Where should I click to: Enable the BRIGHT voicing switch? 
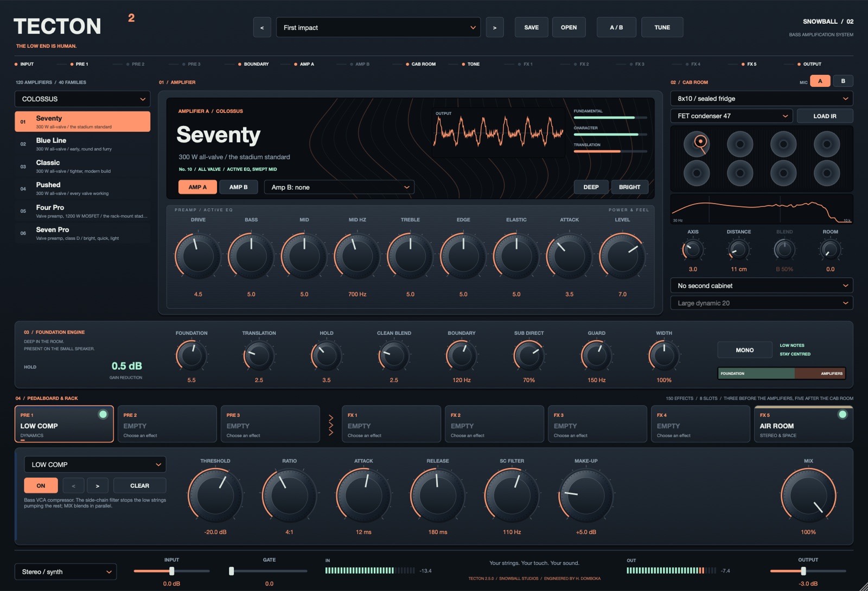629,187
